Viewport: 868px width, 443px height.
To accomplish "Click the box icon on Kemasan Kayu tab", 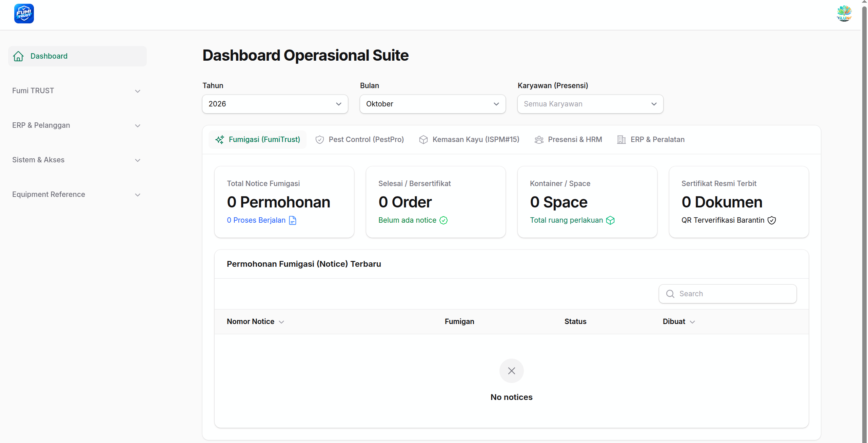I will (423, 140).
